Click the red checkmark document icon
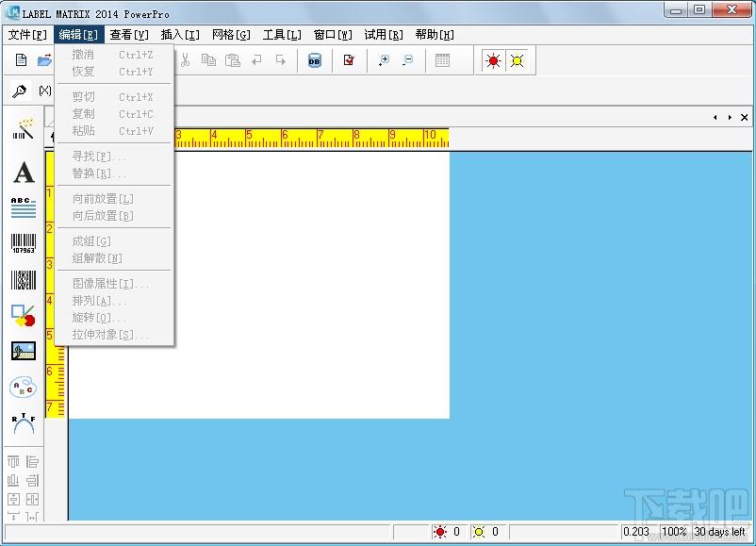This screenshot has height=546, width=756. point(349,60)
